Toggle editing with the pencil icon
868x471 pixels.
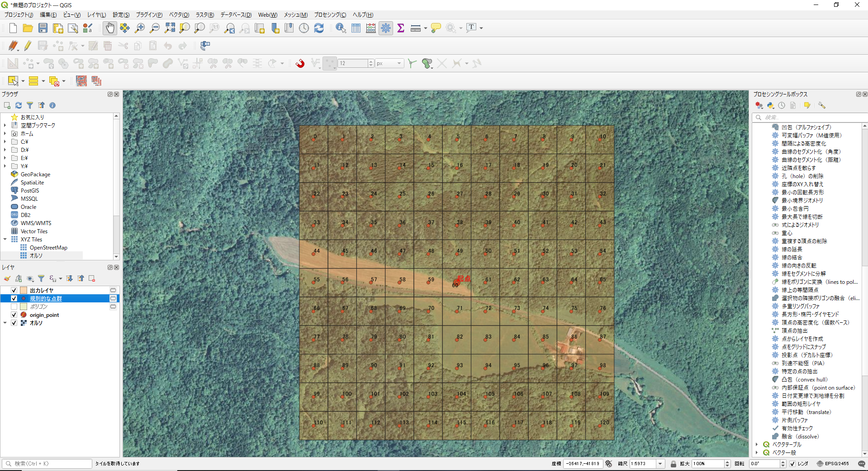[x=28, y=46]
